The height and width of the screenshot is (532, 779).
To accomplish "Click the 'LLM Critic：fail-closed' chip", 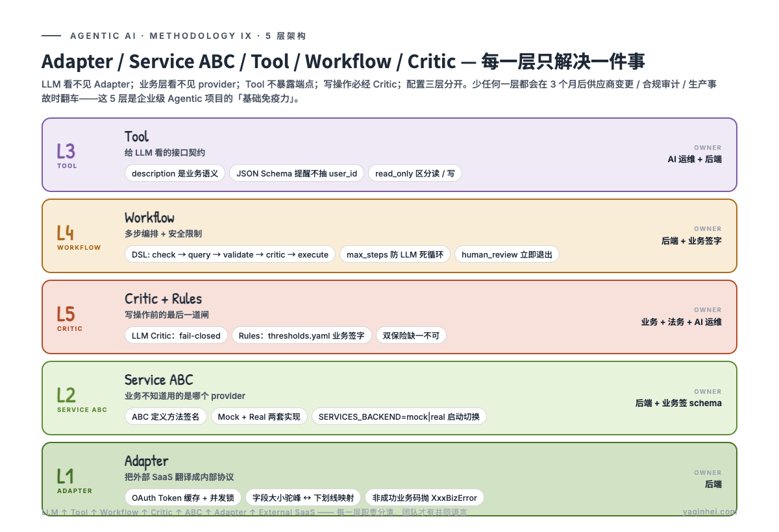I will (176, 335).
